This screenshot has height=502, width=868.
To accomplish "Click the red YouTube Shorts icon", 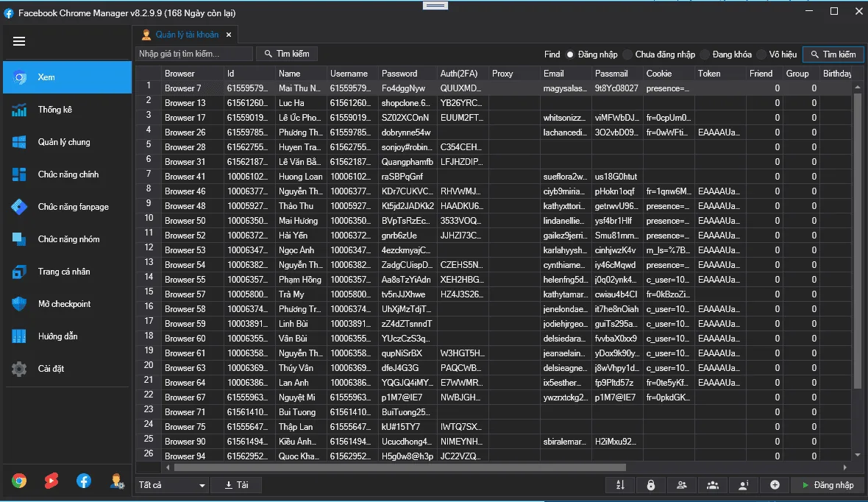I will pyautogui.click(x=51, y=481).
